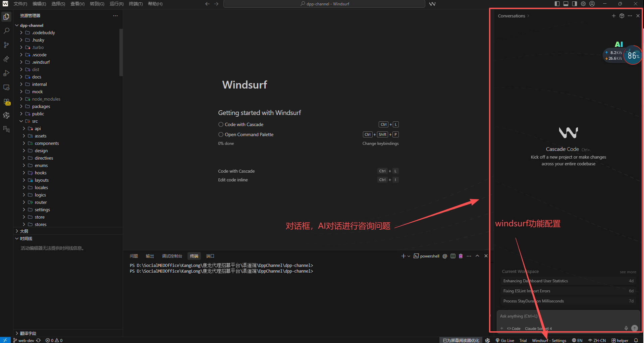Open the Extensions view with the warning badge
The height and width of the screenshot is (343, 644).
point(6,102)
